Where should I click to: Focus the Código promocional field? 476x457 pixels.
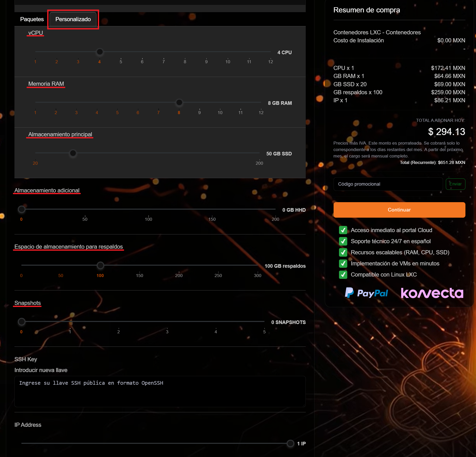tap(388, 184)
